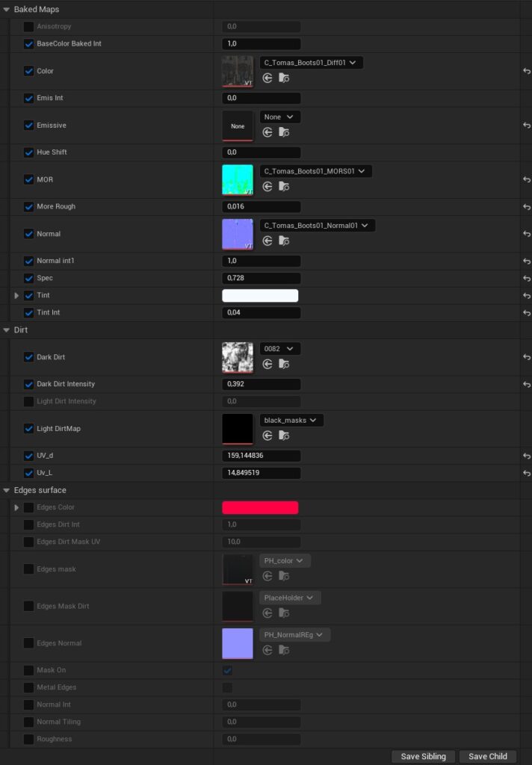
Task: Open the Emissive None dropdown
Action: (279, 117)
